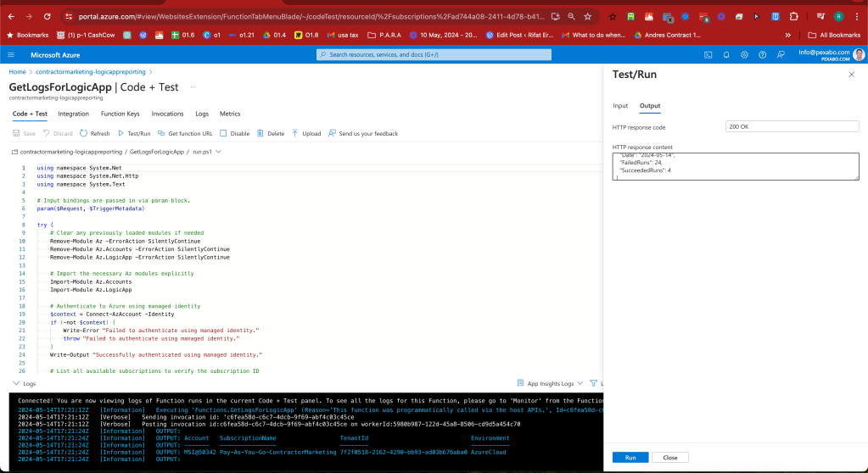Open the more options ellipsis beside the title
Viewport: 868px width, 473px height.
[x=193, y=86]
